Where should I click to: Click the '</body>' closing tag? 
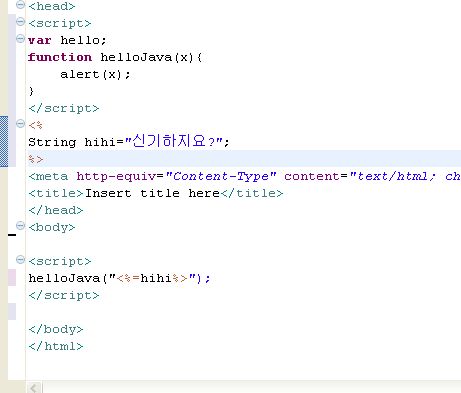point(56,329)
